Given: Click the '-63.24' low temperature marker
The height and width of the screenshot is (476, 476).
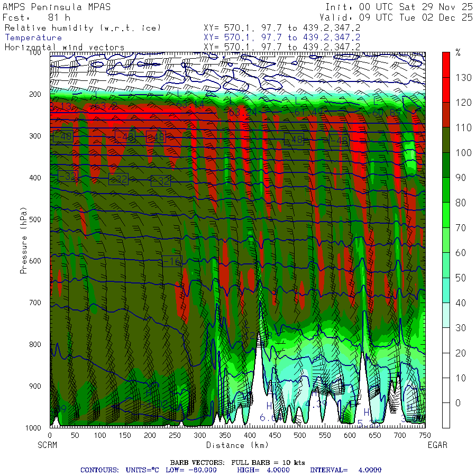Looking at the screenshot, I should [243, 112].
